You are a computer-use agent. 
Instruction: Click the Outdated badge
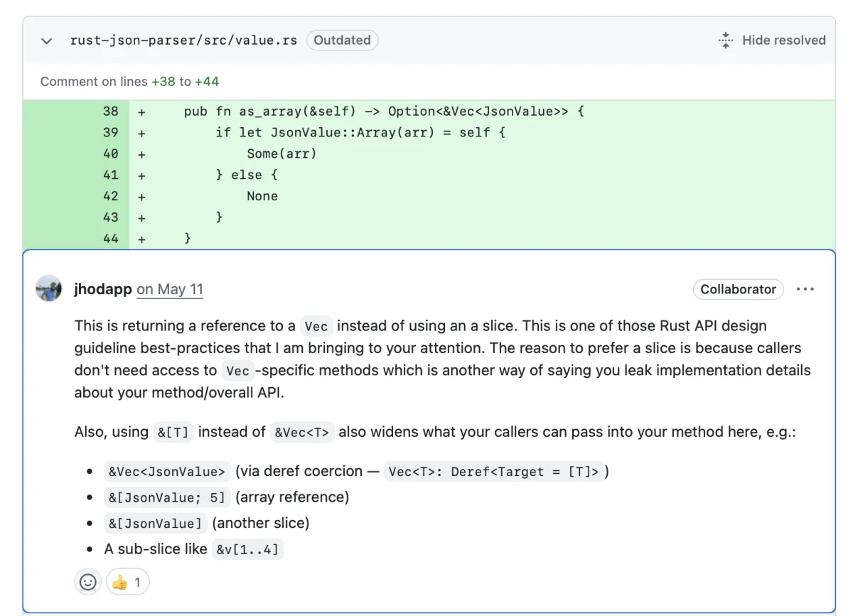[343, 40]
